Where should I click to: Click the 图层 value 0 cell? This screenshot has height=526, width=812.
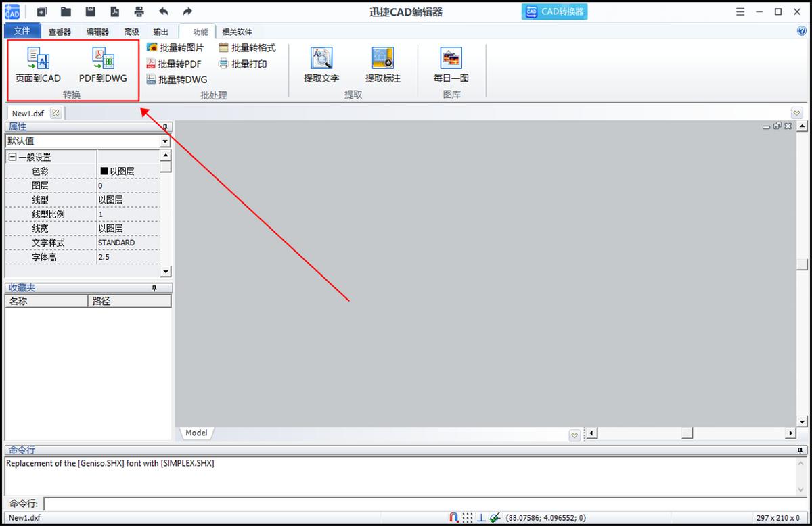point(129,186)
